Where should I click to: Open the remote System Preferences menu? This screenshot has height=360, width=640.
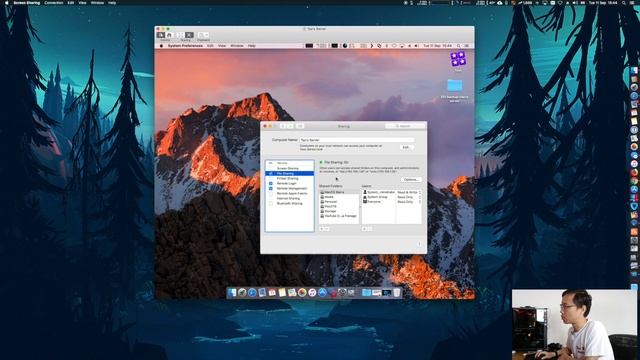(x=185, y=46)
